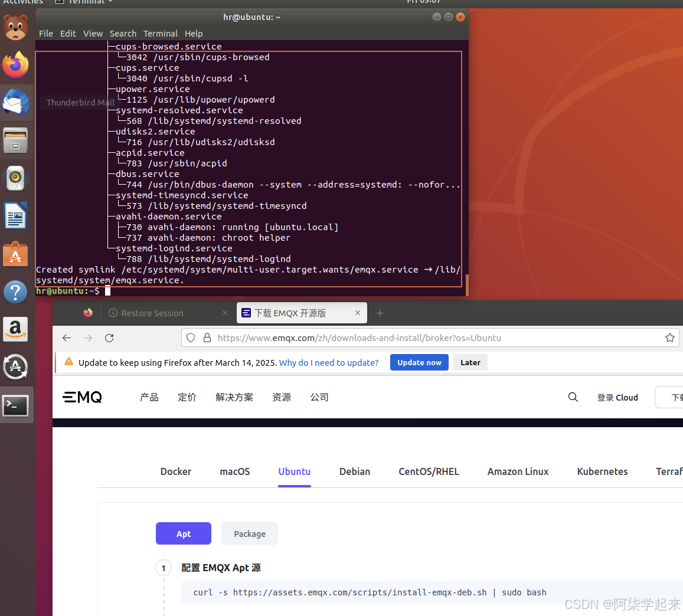Select the Amazon Linux install tab
Image resolution: width=683 pixels, height=616 pixels.
point(518,471)
